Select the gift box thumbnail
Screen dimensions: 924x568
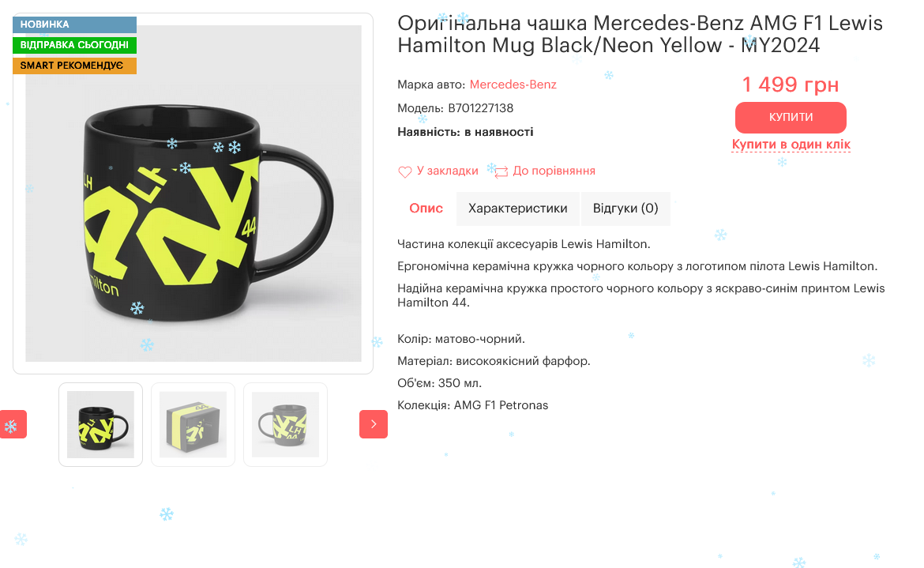193,425
